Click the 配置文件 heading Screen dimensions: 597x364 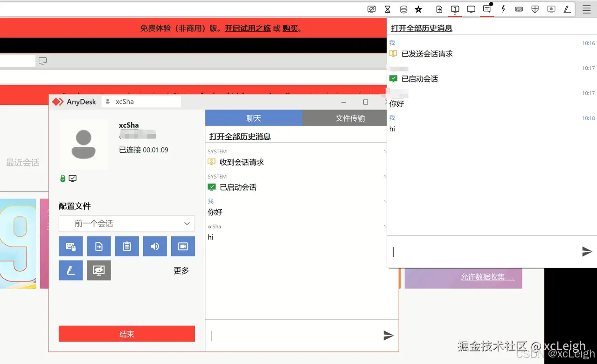click(75, 206)
